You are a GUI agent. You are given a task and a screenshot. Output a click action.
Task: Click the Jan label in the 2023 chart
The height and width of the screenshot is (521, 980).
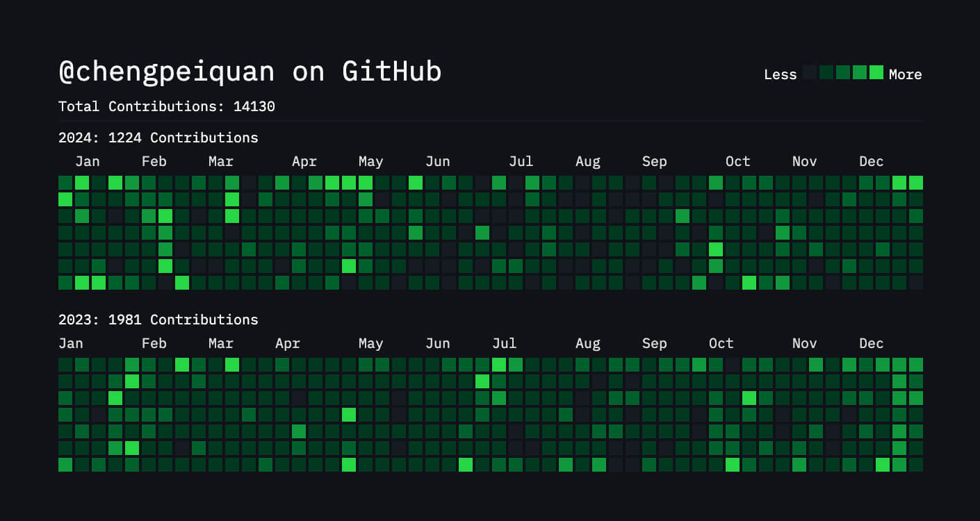(x=71, y=343)
